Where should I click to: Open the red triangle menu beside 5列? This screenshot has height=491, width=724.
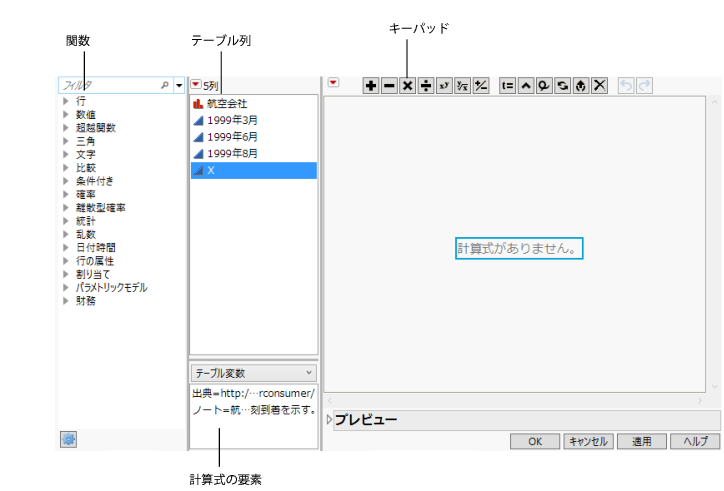point(196,85)
